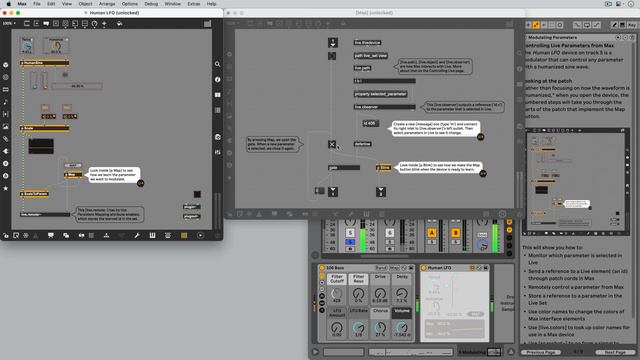Viewport: 640px width, 360px height.
Task: Open the audio note browser in left sidebar
Action: [x=6, y=102]
